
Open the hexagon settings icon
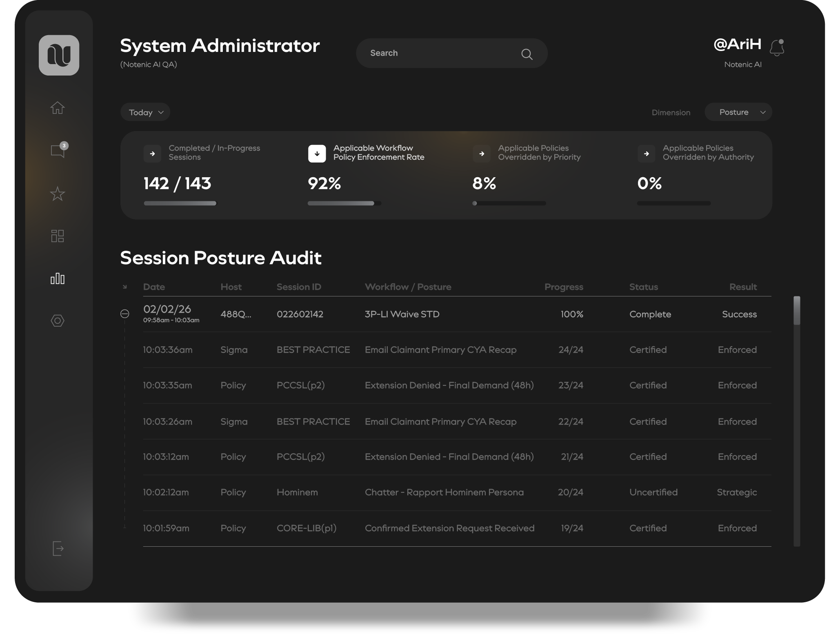coord(58,321)
